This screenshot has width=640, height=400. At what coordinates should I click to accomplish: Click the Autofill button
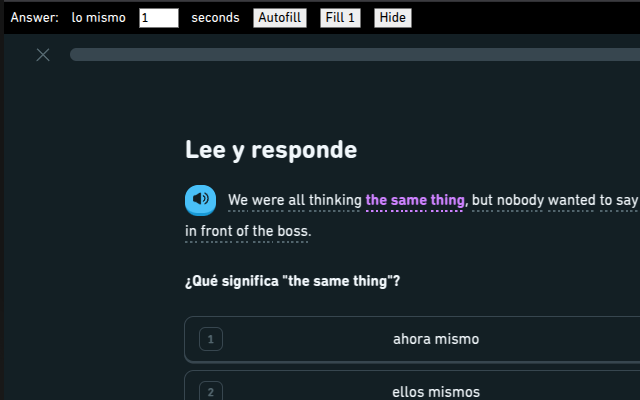point(279,18)
